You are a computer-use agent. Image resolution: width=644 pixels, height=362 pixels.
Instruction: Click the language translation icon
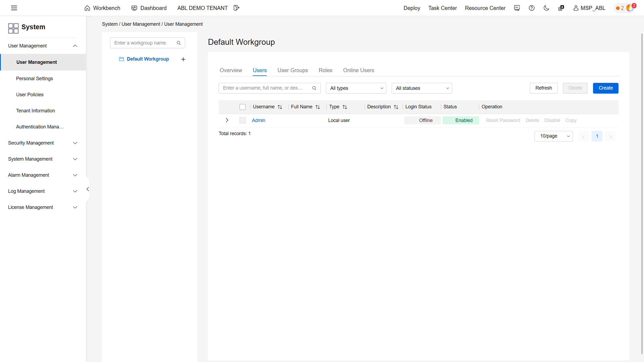point(561,8)
